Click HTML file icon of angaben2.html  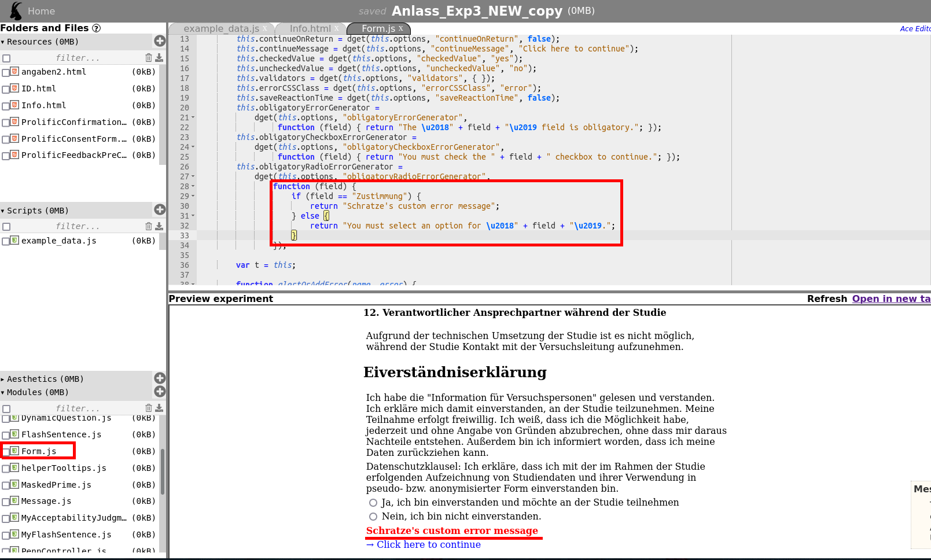15,71
